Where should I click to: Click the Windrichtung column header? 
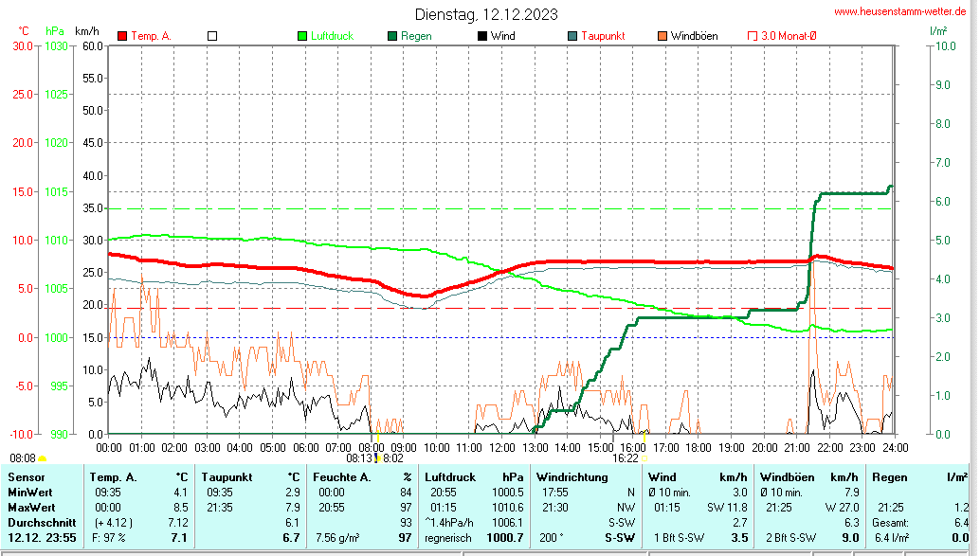click(x=572, y=476)
